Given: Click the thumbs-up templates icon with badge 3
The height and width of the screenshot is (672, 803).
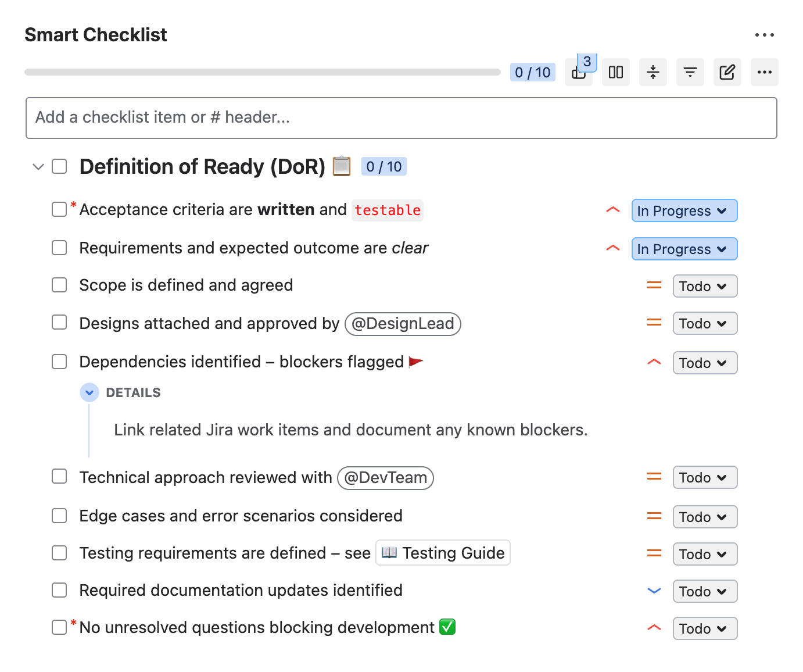Looking at the screenshot, I should (x=579, y=72).
